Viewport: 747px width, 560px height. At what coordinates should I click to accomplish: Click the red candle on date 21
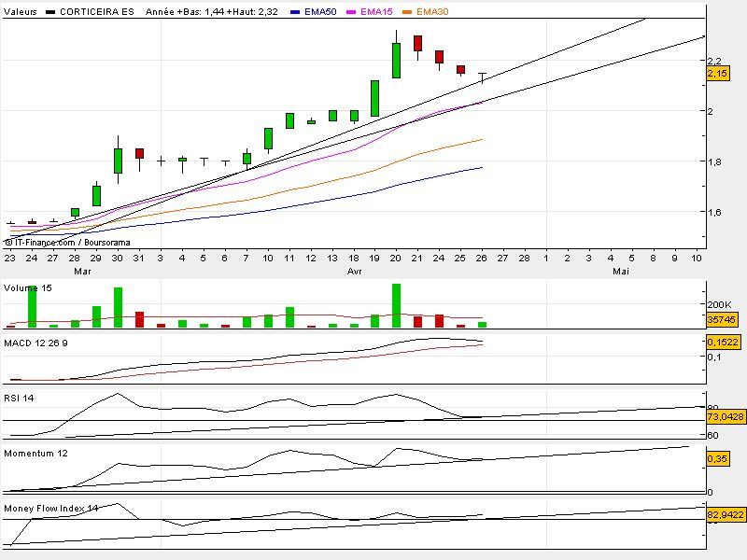[x=417, y=43]
